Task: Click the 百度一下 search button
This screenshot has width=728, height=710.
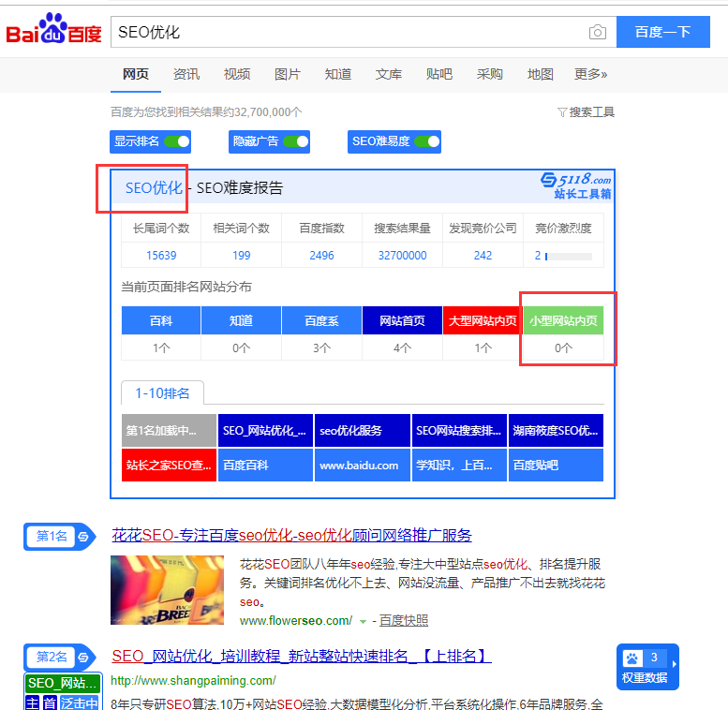Action: click(x=663, y=32)
